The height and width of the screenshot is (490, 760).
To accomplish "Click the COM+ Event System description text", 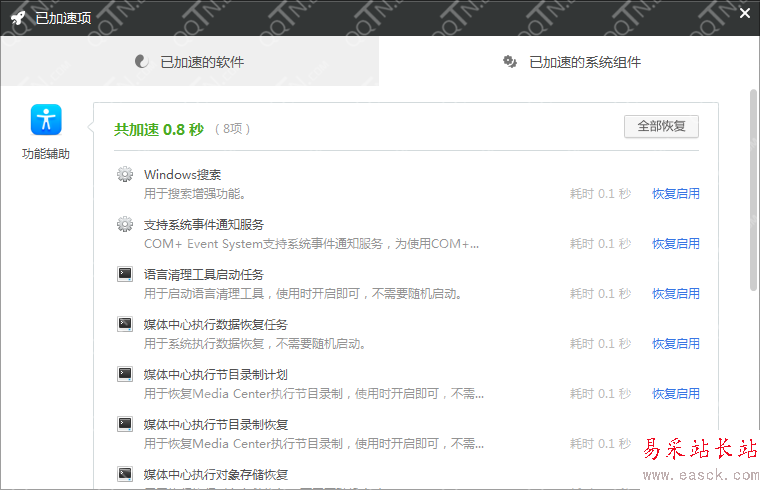I will pyautogui.click(x=311, y=244).
